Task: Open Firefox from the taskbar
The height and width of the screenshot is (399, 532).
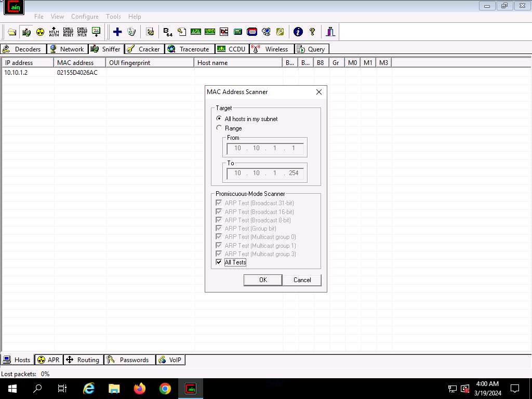Action: click(139, 389)
